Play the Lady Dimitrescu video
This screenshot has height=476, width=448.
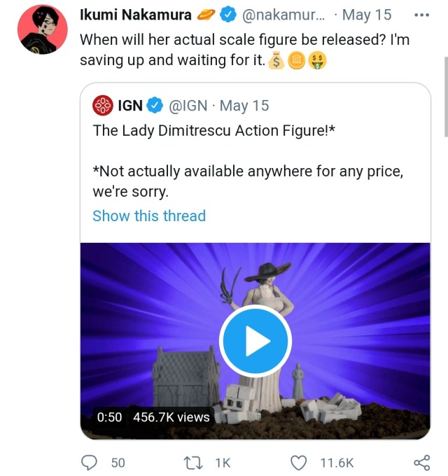255,341
